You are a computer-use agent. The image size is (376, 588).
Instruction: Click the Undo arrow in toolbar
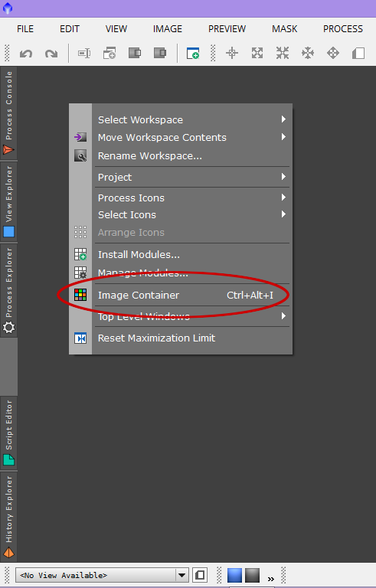[26, 54]
